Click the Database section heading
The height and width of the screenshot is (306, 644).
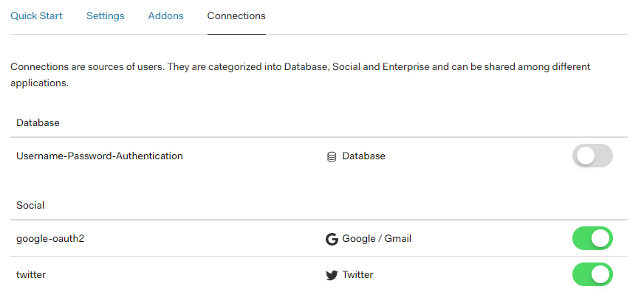[38, 122]
